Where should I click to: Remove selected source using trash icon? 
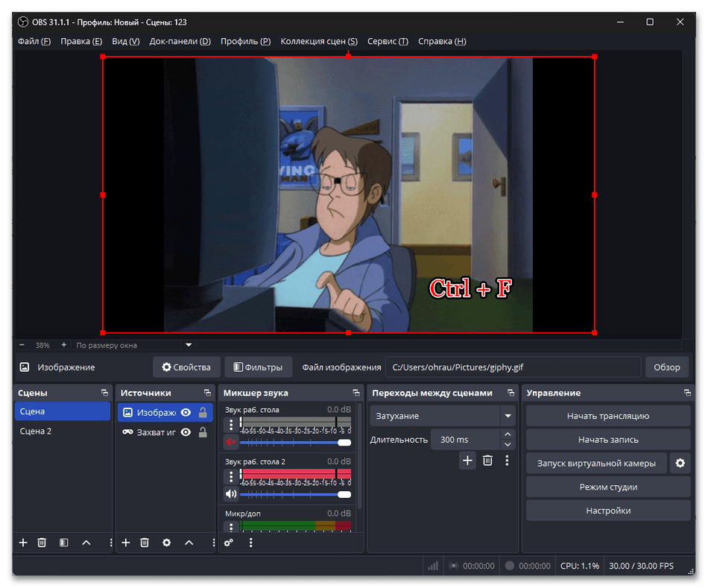(x=145, y=543)
